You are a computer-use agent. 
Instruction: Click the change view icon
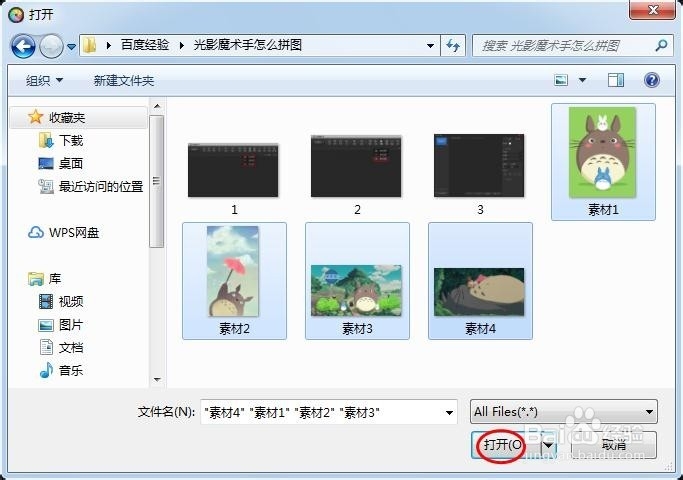click(561, 80)
